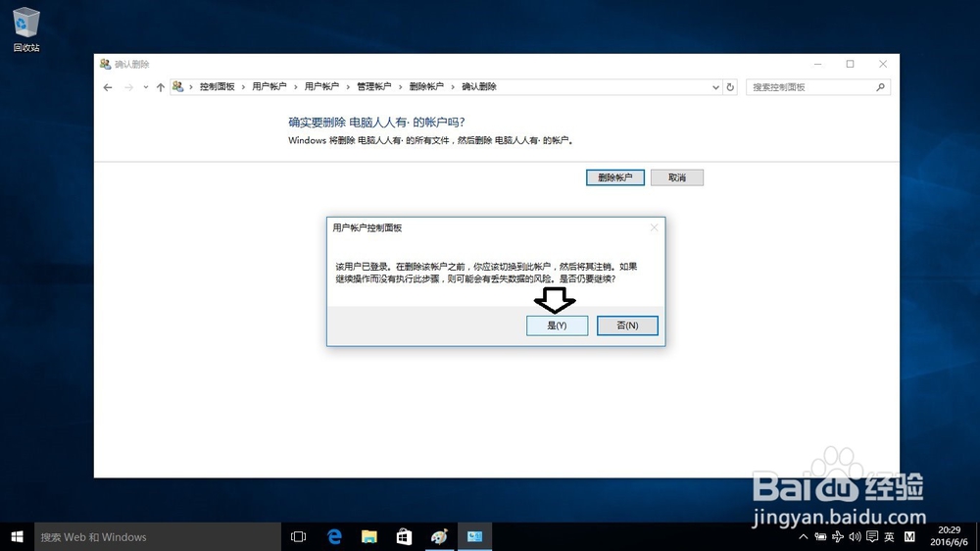Select second 用户帐户 breadcrumb
The image size is (980, 551).
coord(321,87)
